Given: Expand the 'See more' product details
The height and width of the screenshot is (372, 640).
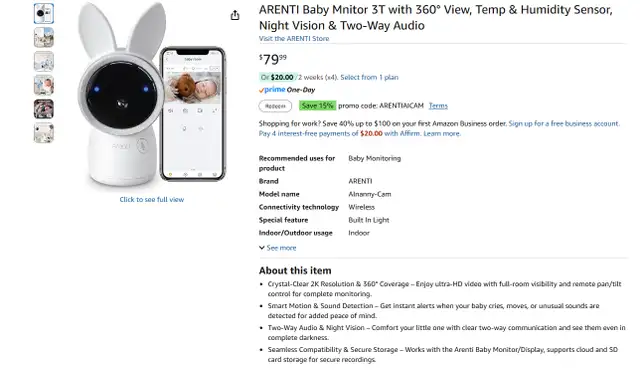Looking at the screenshot, I should click(x=281, y=248).
